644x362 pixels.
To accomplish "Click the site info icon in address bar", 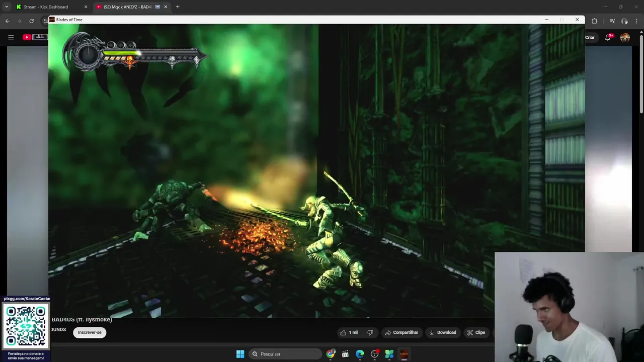I will coord(45,21).
